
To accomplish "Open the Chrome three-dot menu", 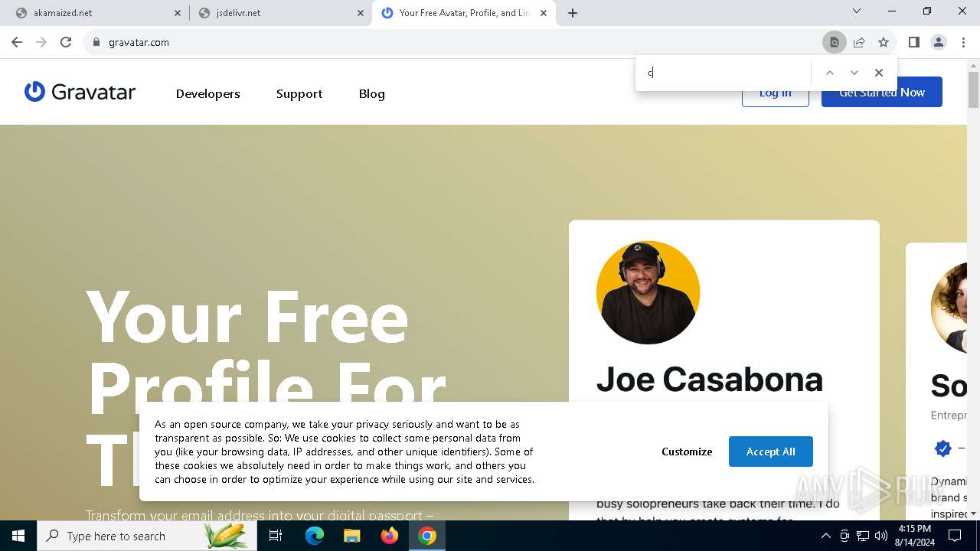I will pos(963,42).
